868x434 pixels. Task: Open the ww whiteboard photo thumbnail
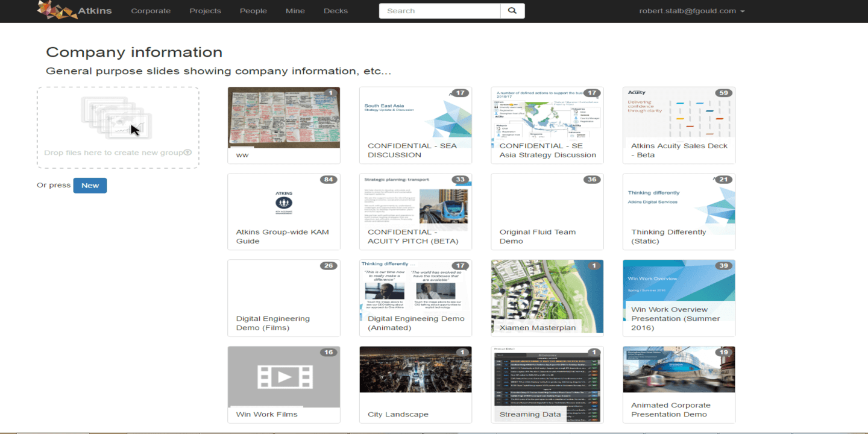pyautogui.click(x=284, y=118)
